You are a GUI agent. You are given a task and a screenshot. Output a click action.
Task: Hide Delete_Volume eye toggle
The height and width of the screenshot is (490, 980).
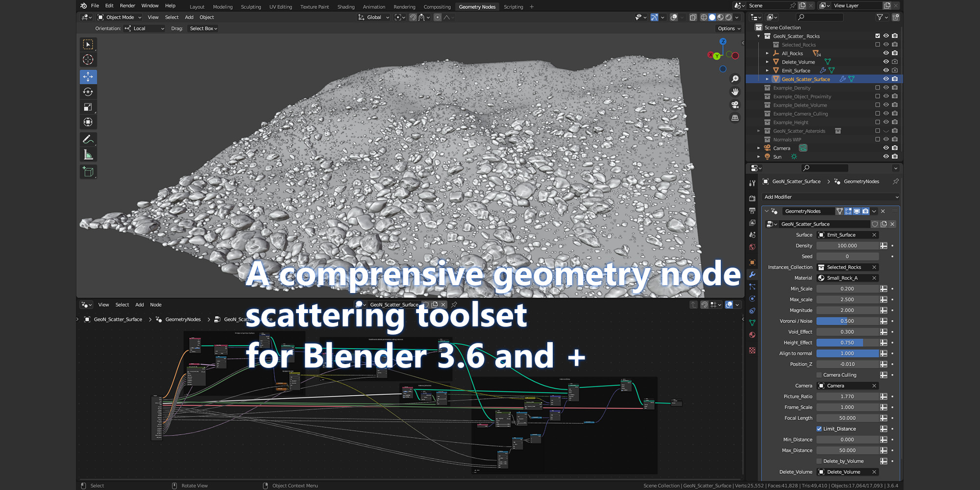886,62
